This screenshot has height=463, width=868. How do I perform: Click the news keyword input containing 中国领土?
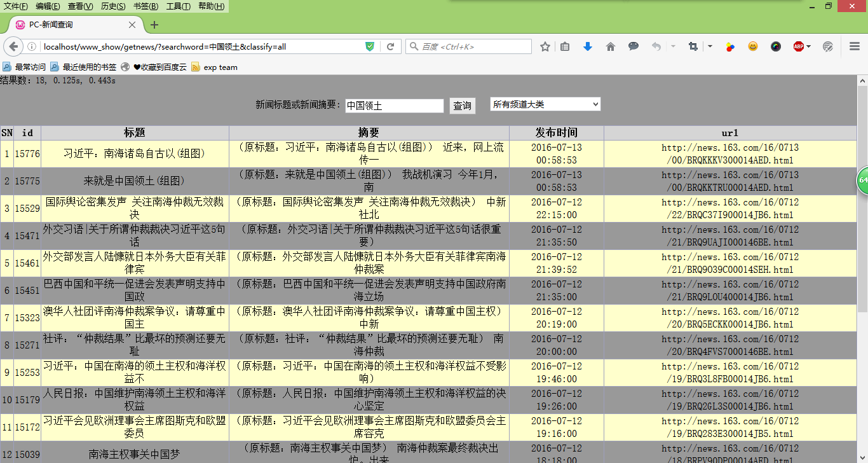[x=394, y=106]
